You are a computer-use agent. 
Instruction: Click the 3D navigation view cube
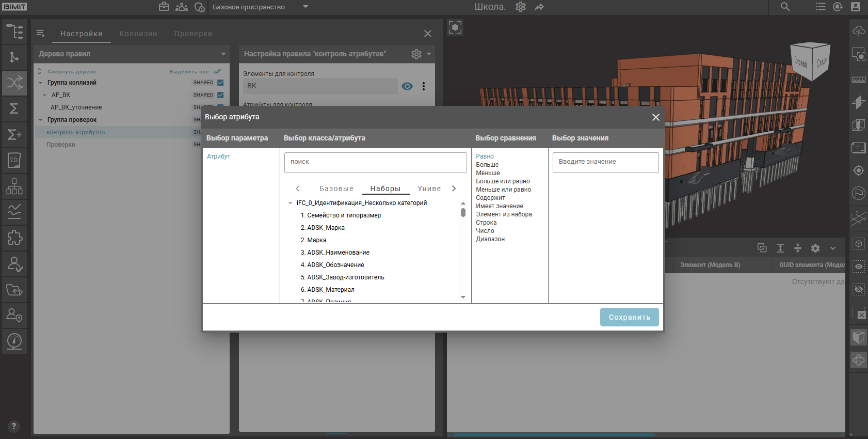(810, 61)
